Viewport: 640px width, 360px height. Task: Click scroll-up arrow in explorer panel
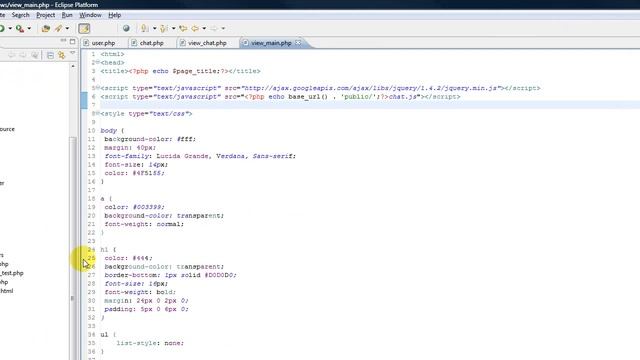(73, 66)
